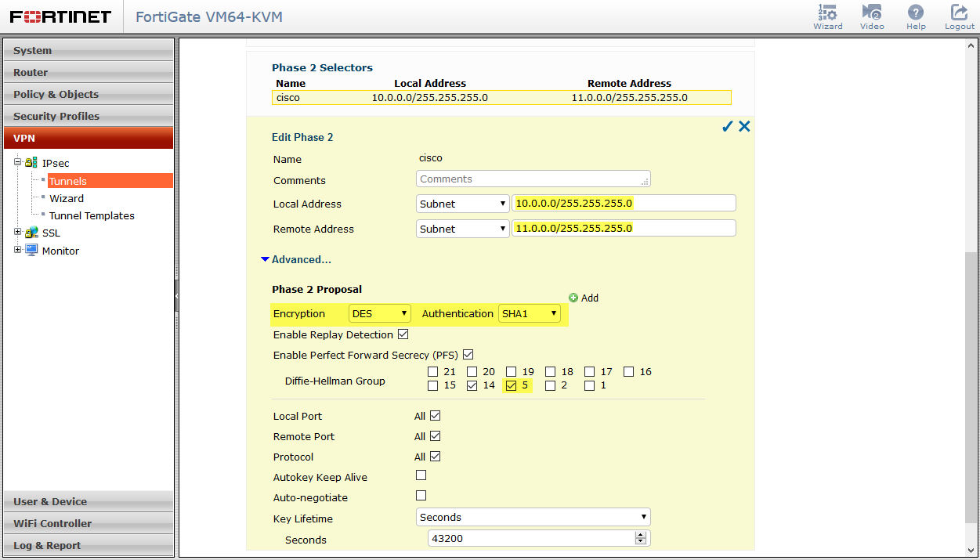
Task: Open Remote Address Subnet type dropdown
Action: tap(463, 229)
